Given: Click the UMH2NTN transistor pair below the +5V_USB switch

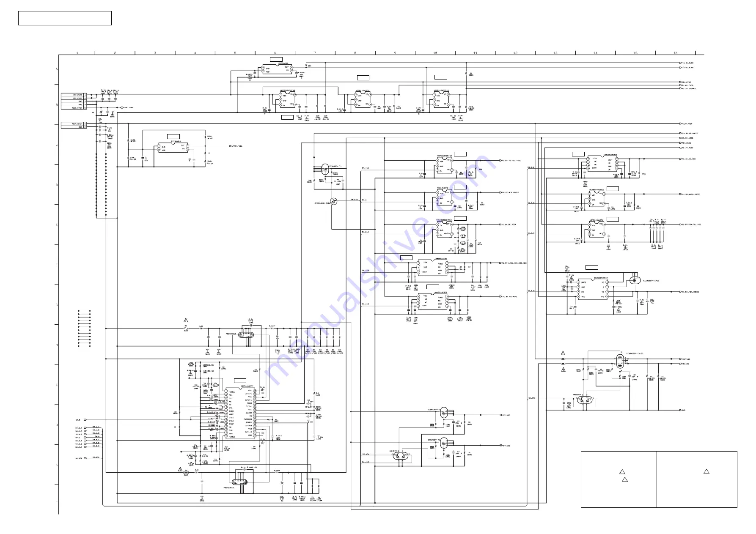Looking at the screenshot, I should (401, 457).
